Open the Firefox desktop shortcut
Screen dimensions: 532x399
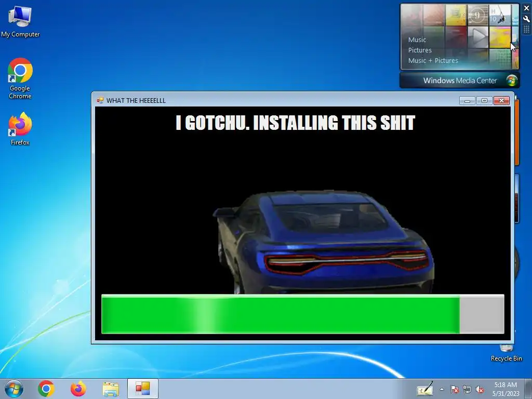[x=20, y=129]
